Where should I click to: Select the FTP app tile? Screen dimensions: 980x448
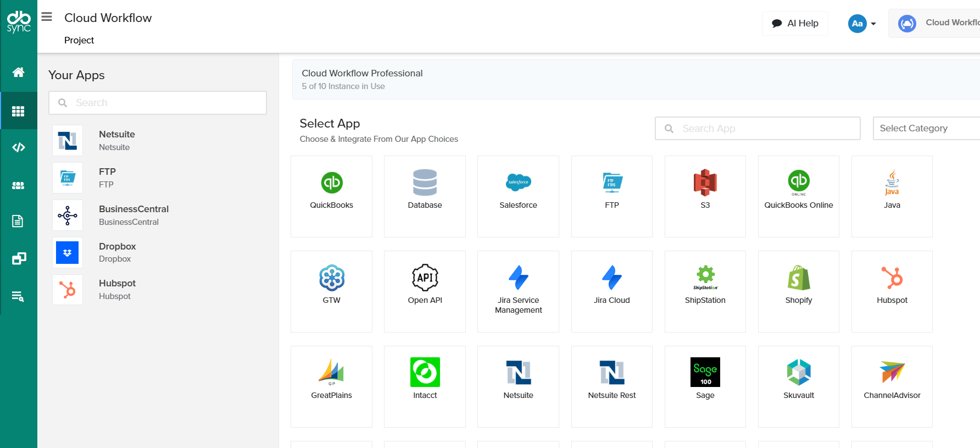coord(612,196)
